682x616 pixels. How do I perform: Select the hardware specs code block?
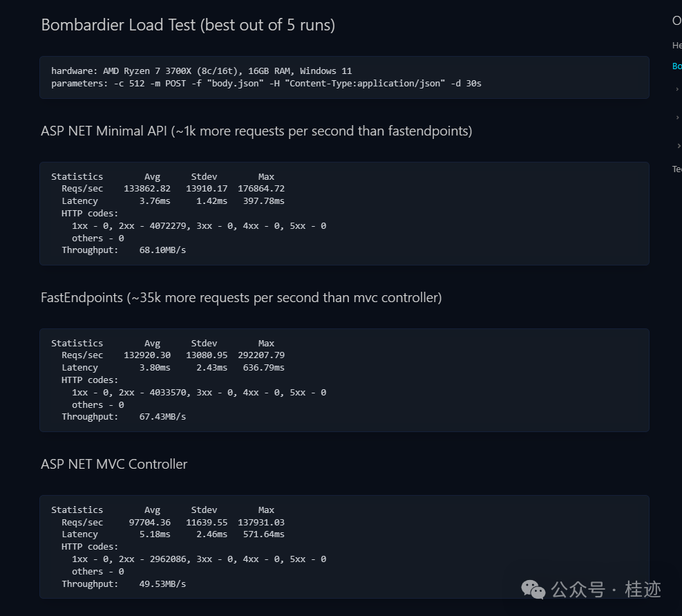tap(200, 71)
